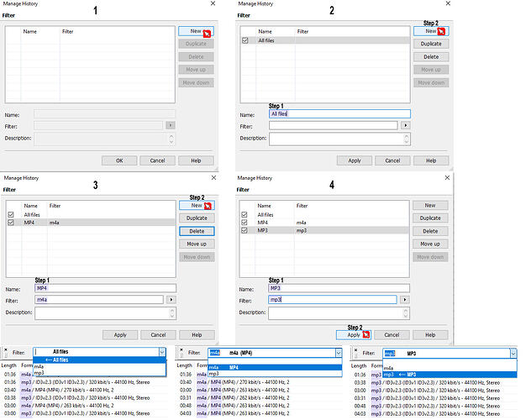Open the dropdown arrow of the 'mp3 MP3' filter bar
531x420 pixels.
coord(513,354)
